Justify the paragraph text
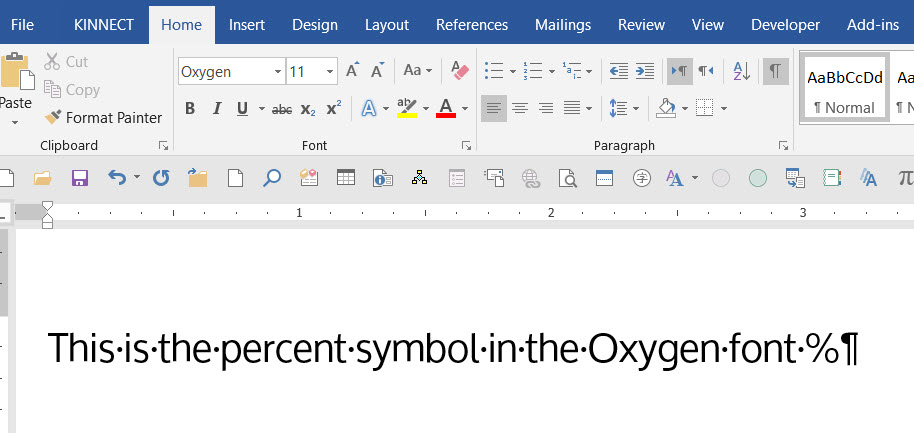The width and height of the screenshot is (914, 433). tap(572, 108)
